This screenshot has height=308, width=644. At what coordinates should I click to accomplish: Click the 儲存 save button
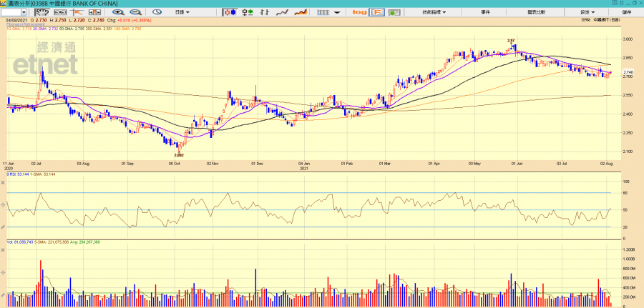tap(628, 12)
